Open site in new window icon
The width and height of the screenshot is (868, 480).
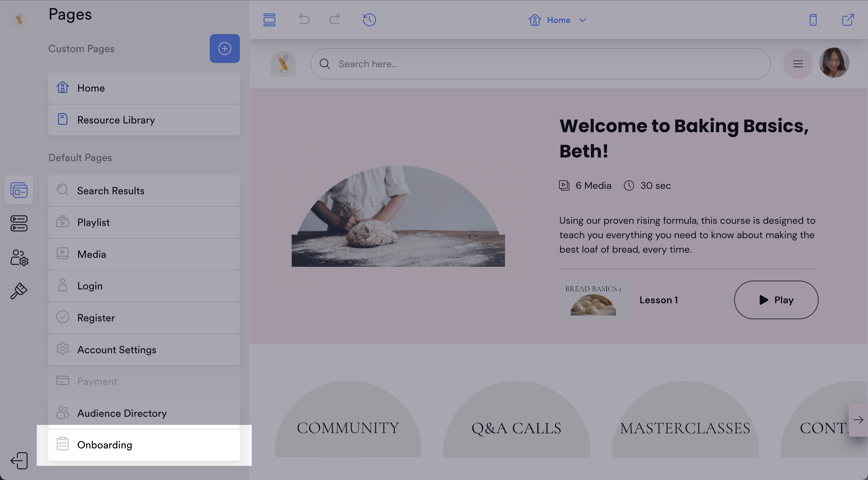[x=848, y=20]
